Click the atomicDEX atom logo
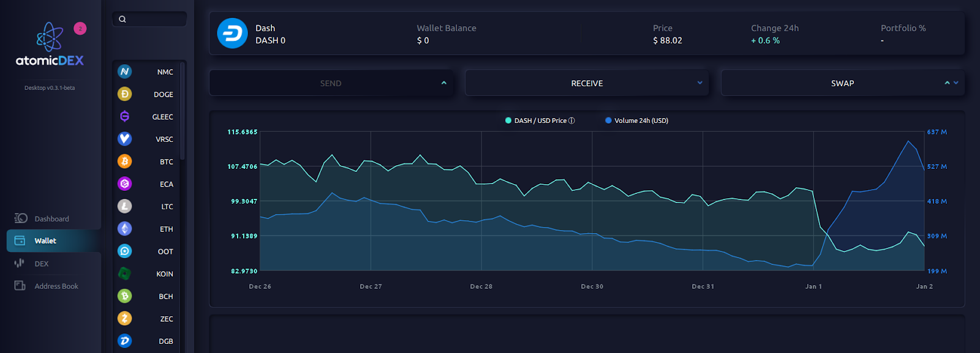 pyautogui.click(x=50, y=37)
